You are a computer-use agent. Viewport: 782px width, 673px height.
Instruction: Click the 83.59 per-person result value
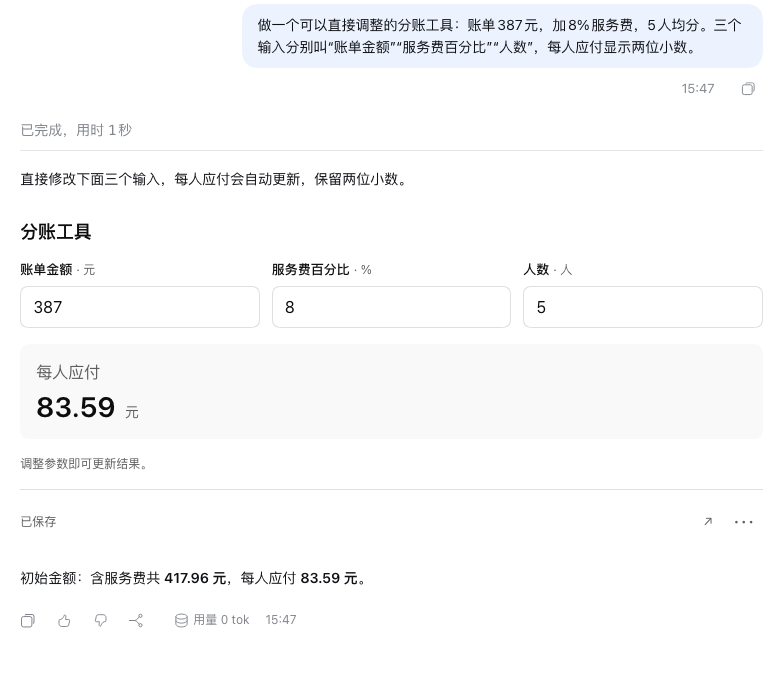point(76,408)
